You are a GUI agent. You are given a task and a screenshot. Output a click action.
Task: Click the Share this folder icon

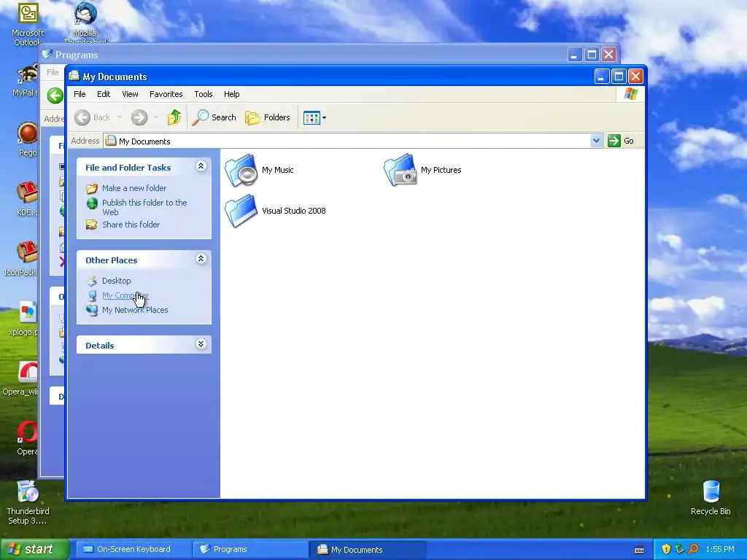[91, 225]
